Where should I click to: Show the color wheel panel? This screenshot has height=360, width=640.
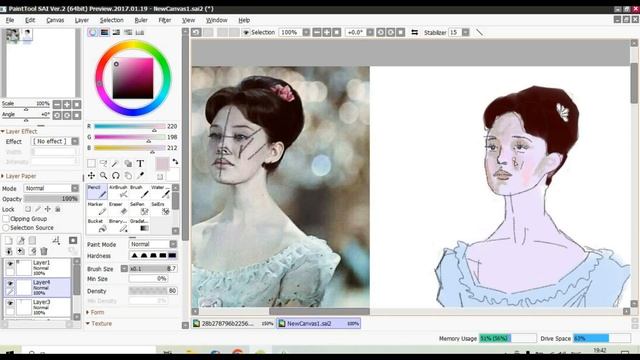[93, 32]
